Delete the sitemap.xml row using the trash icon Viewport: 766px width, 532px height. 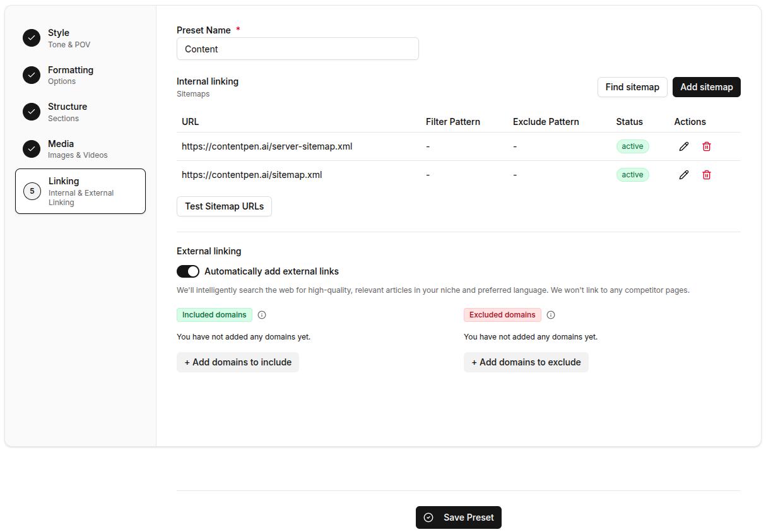click(x=706, y=174)
